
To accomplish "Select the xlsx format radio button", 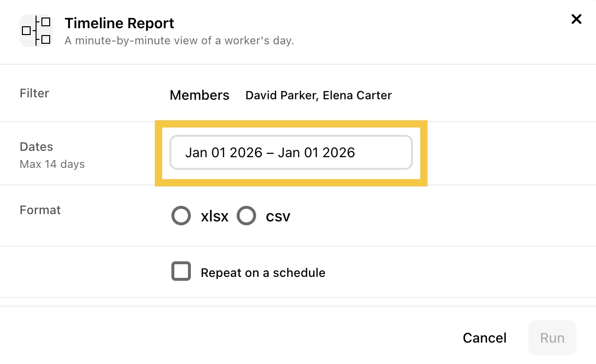I will (181, 216).
